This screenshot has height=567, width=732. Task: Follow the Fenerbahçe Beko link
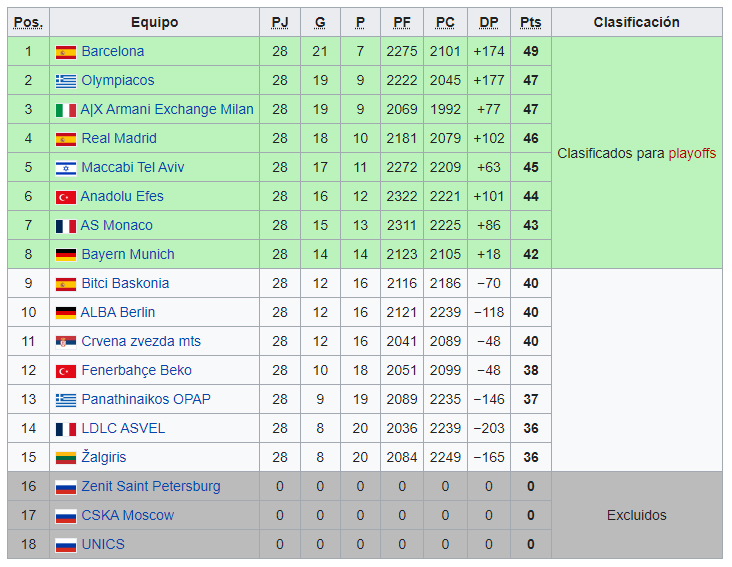pyautogui.click(x=136, y=371)
